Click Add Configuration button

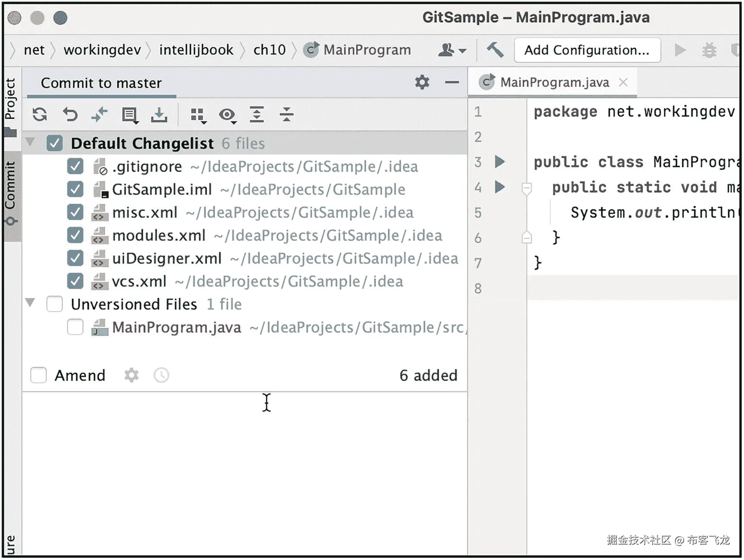[587, 50]
